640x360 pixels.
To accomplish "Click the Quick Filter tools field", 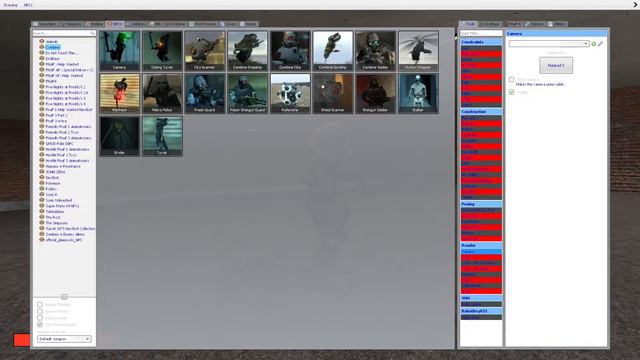I will pos(481,33).
